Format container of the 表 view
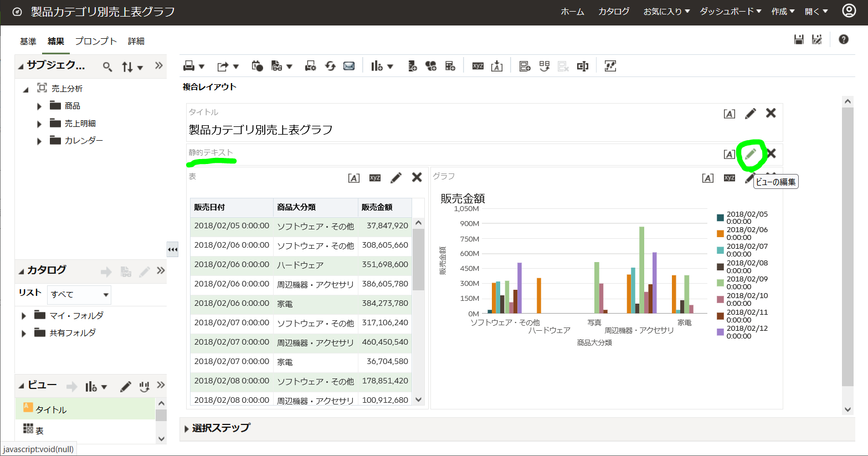The image size is (868, 456). tap(354, 178)
